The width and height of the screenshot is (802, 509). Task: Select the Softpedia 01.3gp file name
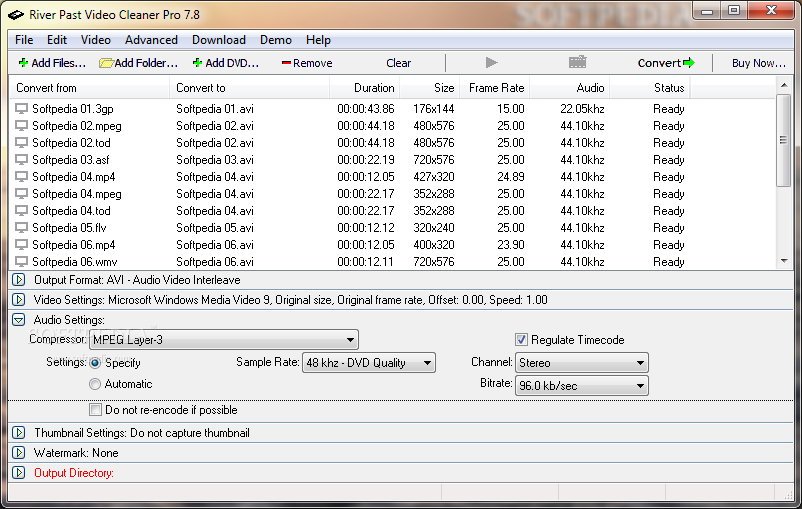73,109
